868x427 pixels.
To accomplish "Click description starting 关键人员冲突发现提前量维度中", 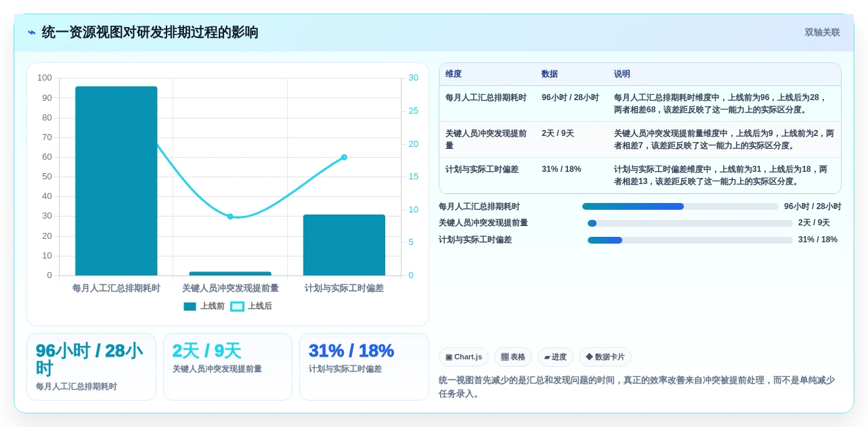I will pyautogui.click(x=724, y=139).
